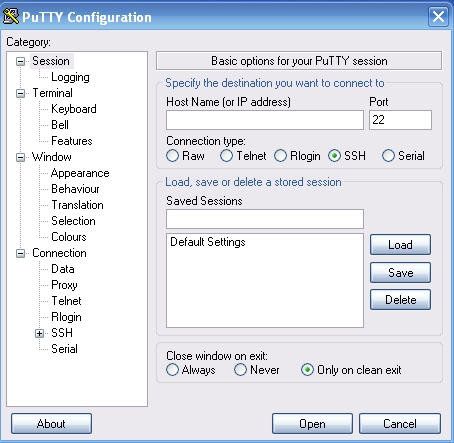Click the Open button

[x=312, y=424]
